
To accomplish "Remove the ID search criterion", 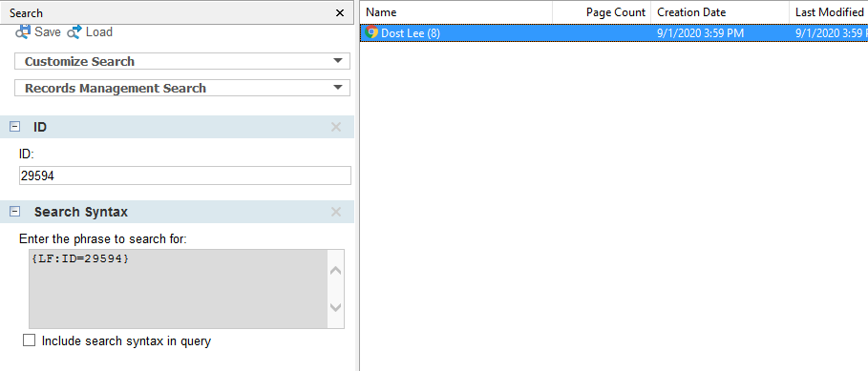I will pos(335,127).
